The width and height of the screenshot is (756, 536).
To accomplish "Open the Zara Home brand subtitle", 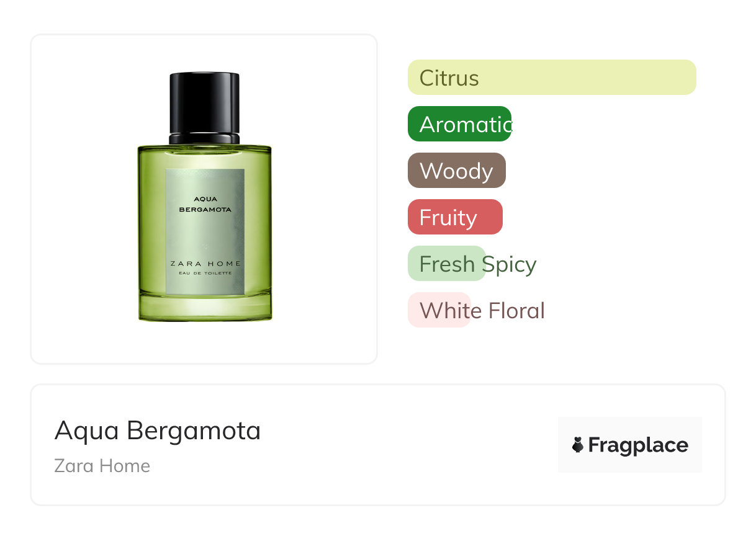I will tap(102, 466).
